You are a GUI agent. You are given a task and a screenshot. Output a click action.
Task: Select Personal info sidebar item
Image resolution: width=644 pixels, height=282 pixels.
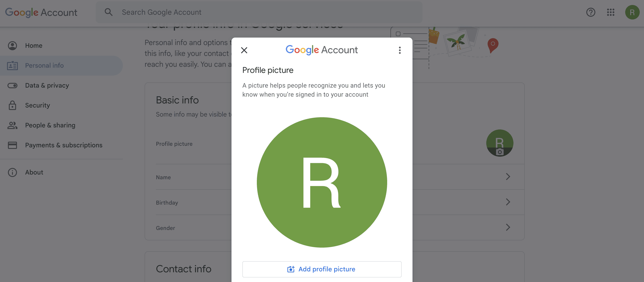tap(44, 65)
